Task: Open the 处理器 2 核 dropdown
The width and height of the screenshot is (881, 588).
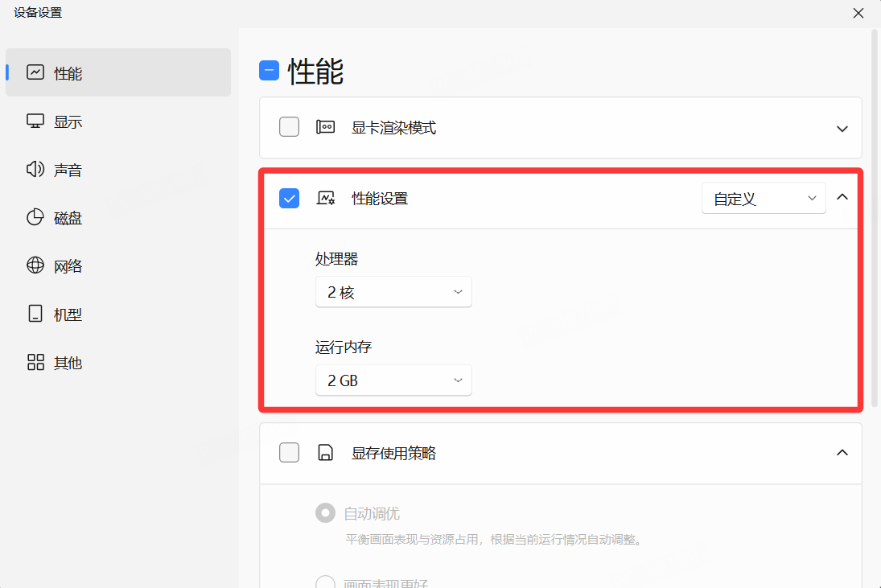Action: click(393, 293)
